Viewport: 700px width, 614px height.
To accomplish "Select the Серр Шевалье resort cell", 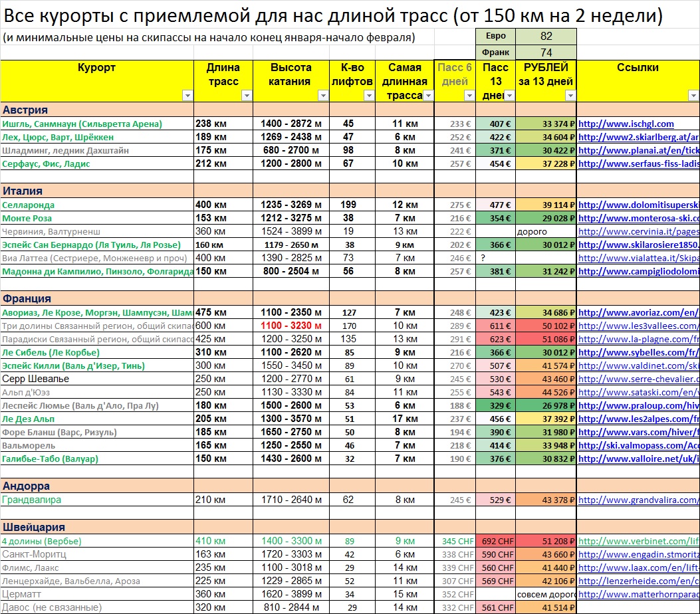I will coord(97,379).
